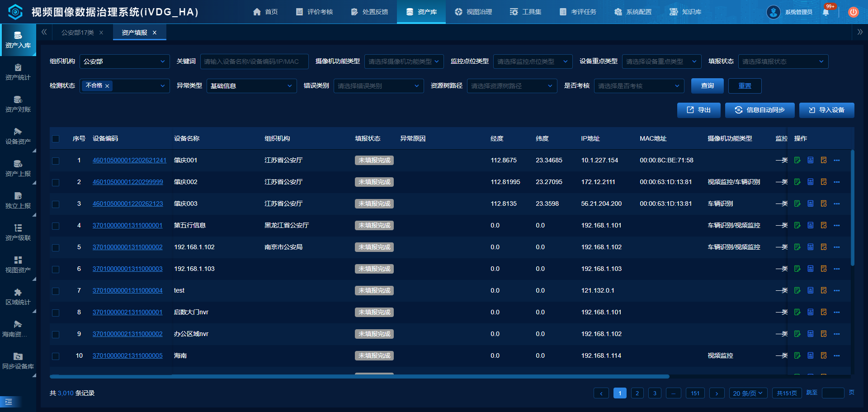Click the red power logout icon

(853, 12)
